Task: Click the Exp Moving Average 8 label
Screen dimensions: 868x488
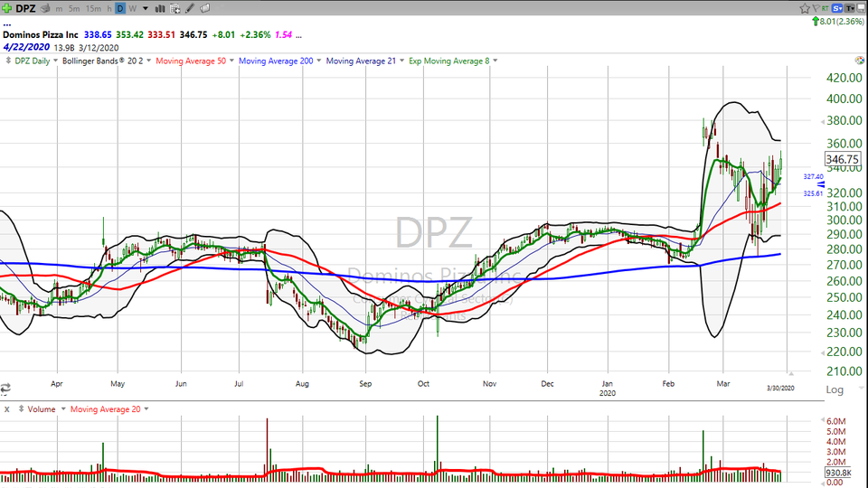Action: (449, 61)
